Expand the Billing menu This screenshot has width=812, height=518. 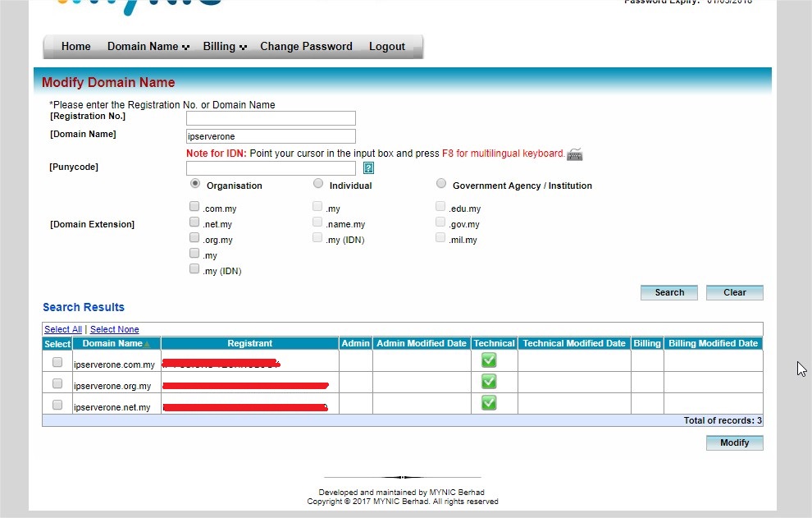[x=224, y=47]
